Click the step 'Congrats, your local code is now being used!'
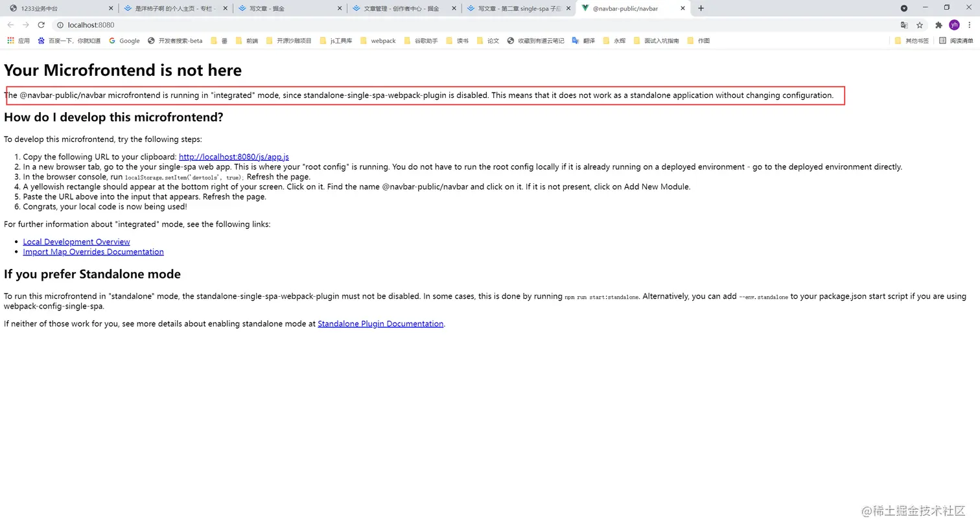The height and width of the screenshot is (532, 980). coord(105,207)
